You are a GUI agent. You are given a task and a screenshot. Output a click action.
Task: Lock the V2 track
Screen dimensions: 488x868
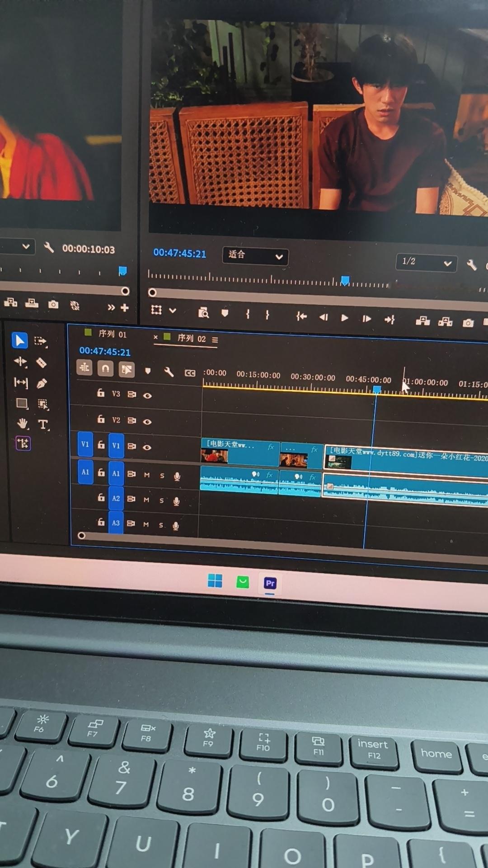coord(101,419)
